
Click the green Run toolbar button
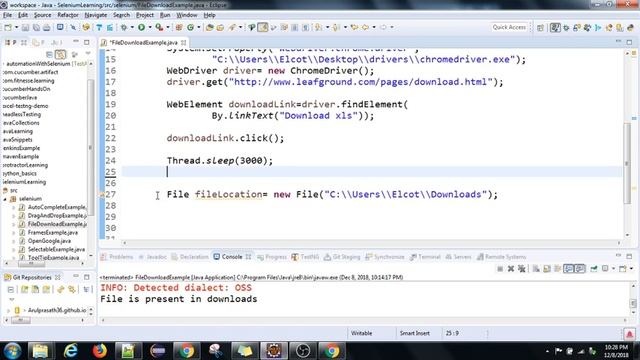[141, 27]
